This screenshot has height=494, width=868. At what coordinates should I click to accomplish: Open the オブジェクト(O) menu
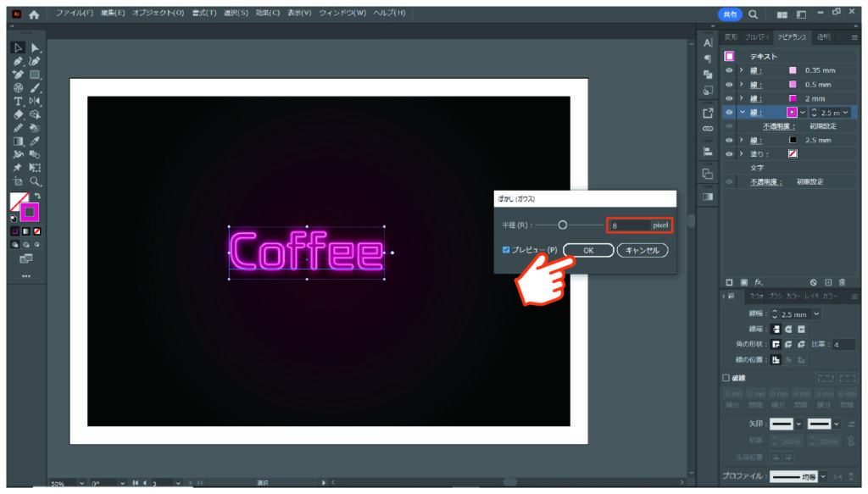click(158, 13)
